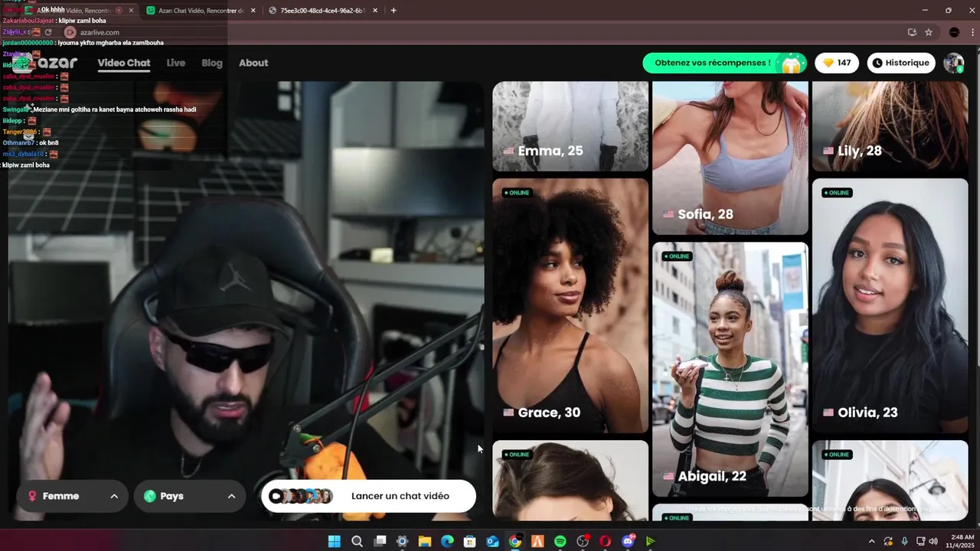This screenshot has height=551, width=980.
Task: Open File Explorer from the taskbar
Action: pos(425,541)
